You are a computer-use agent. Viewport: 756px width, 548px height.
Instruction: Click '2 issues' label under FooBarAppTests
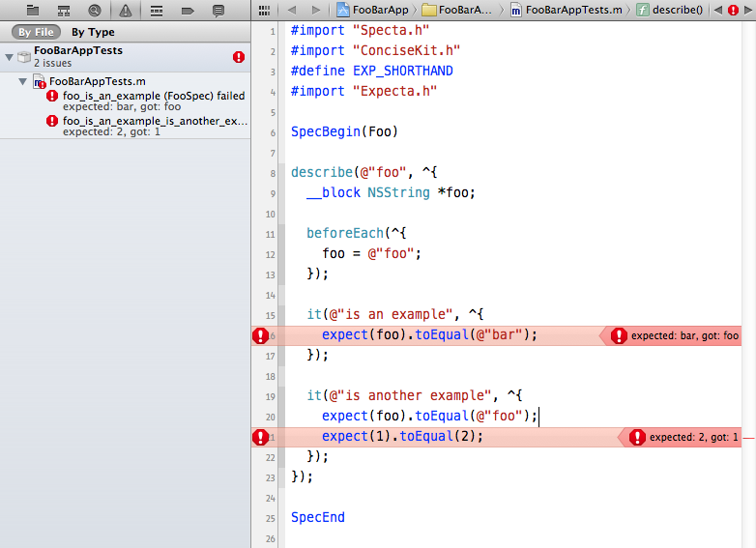52,63
